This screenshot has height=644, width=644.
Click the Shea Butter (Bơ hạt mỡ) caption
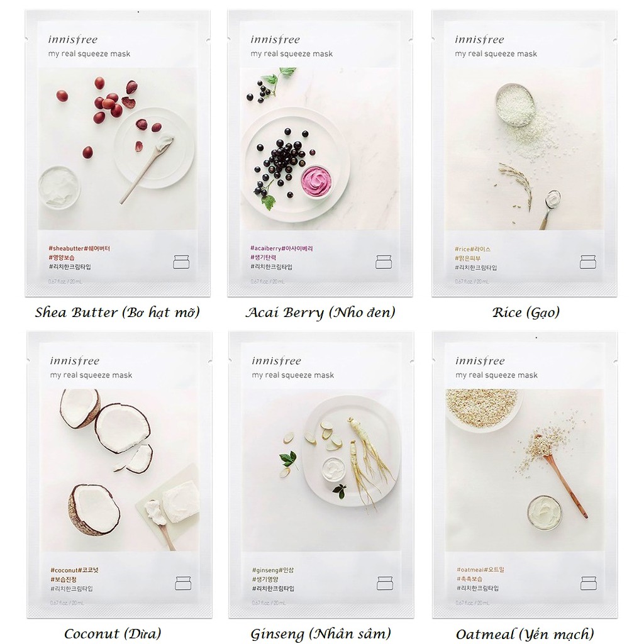tap(118, 313)
